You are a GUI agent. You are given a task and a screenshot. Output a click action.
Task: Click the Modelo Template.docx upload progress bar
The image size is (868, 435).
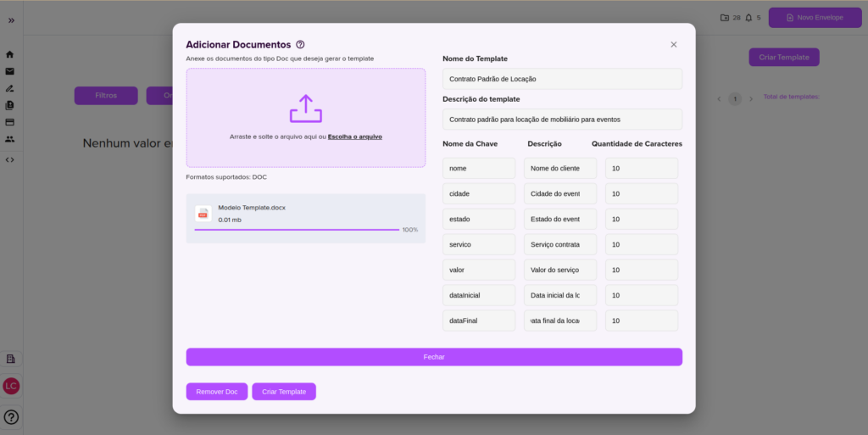297,230
